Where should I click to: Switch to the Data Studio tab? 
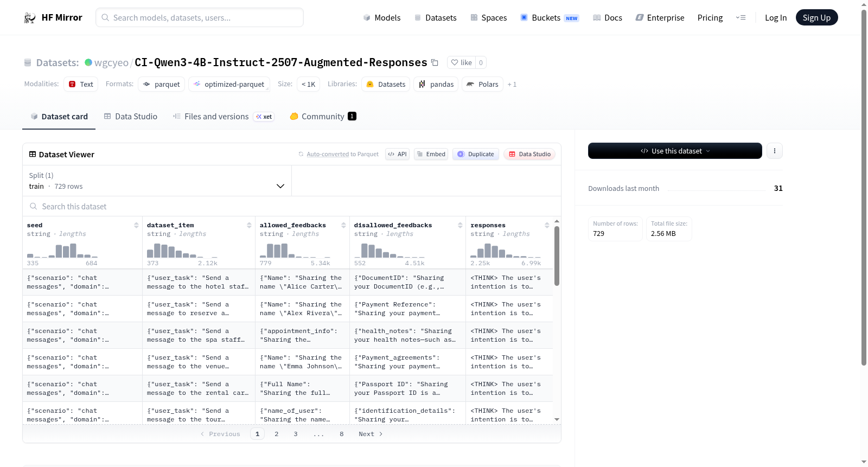[131, 116]
